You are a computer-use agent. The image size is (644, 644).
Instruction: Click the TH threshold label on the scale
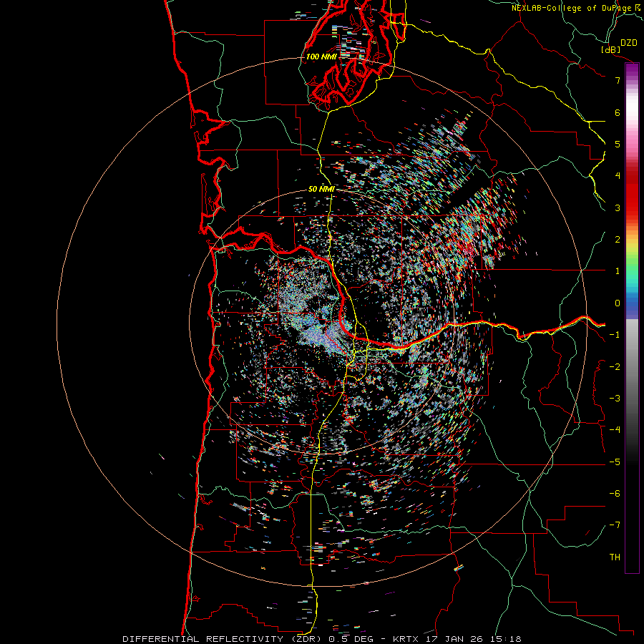pos(615,557)
